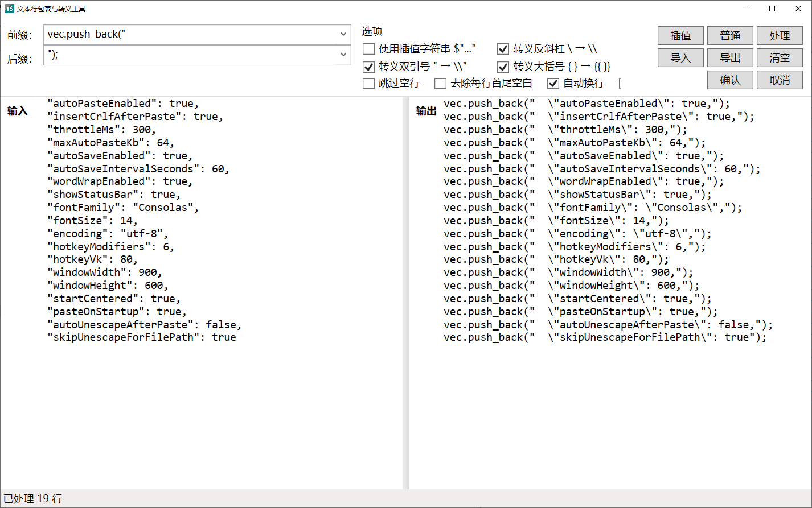Click input line "autoSaveEnabled": true,
This screenshot has width=812, height=508.
(120, 156)
